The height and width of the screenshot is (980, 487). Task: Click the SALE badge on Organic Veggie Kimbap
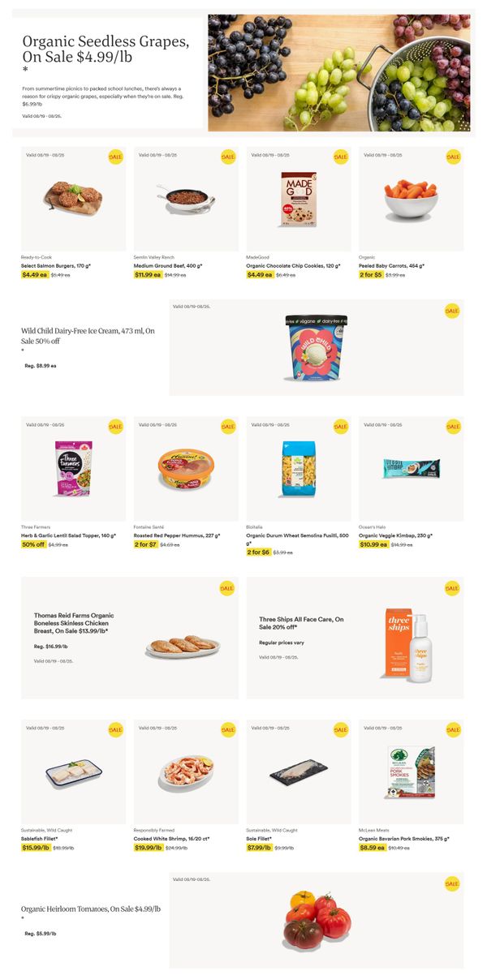pos(453,427)
